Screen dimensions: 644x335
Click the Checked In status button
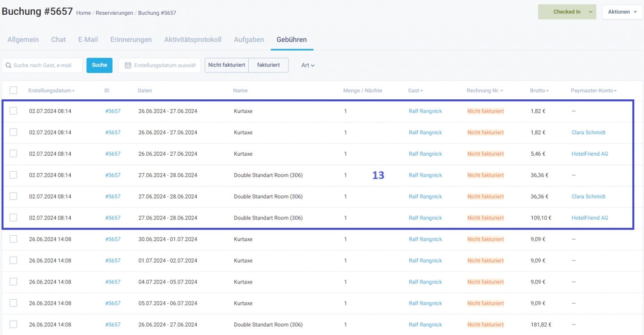click(567, 12)
